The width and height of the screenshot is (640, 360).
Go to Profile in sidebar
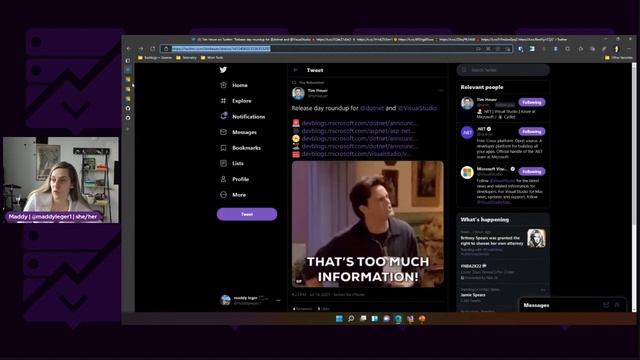234,179
